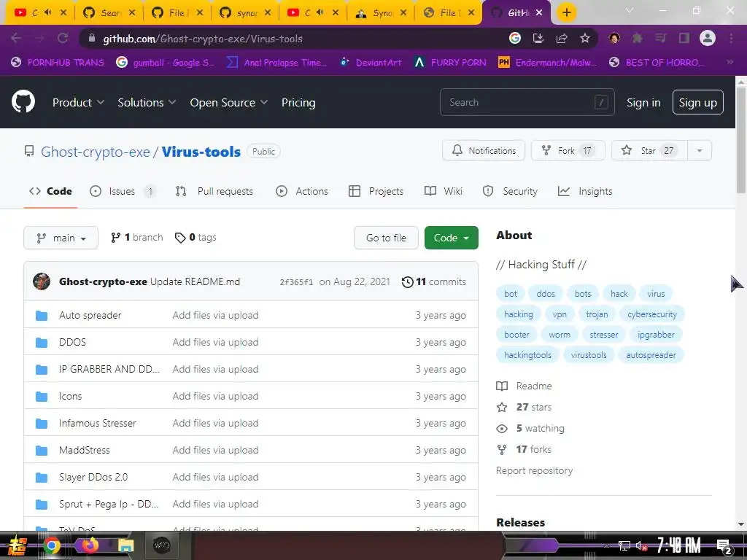The height and width of the screenshot is (560, 747).
Task: Open the Chrome profile avatar
Action: pyautogui.click(x=708, y=38)
